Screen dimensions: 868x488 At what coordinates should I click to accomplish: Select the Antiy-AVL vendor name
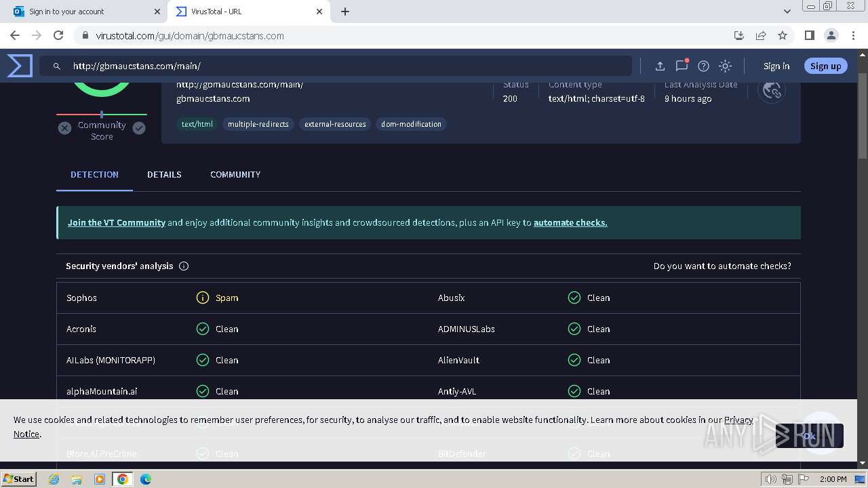tap(457, 391)
